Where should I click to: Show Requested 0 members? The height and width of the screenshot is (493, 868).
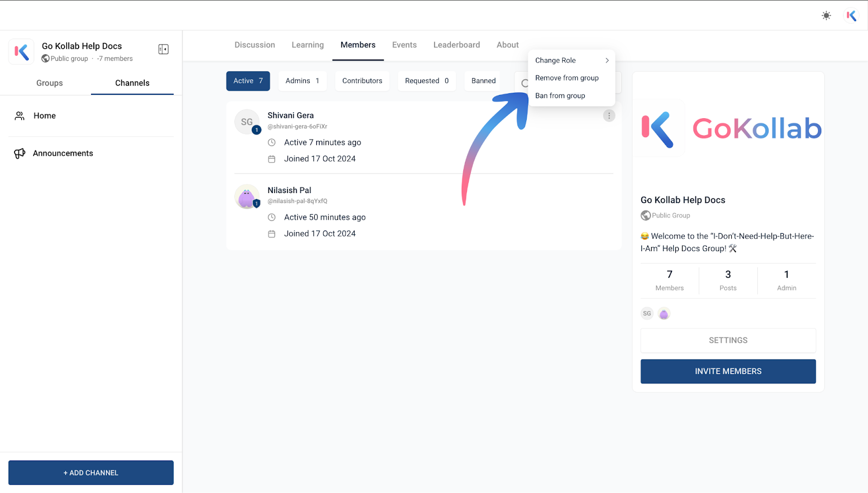[x=427, y=81]
